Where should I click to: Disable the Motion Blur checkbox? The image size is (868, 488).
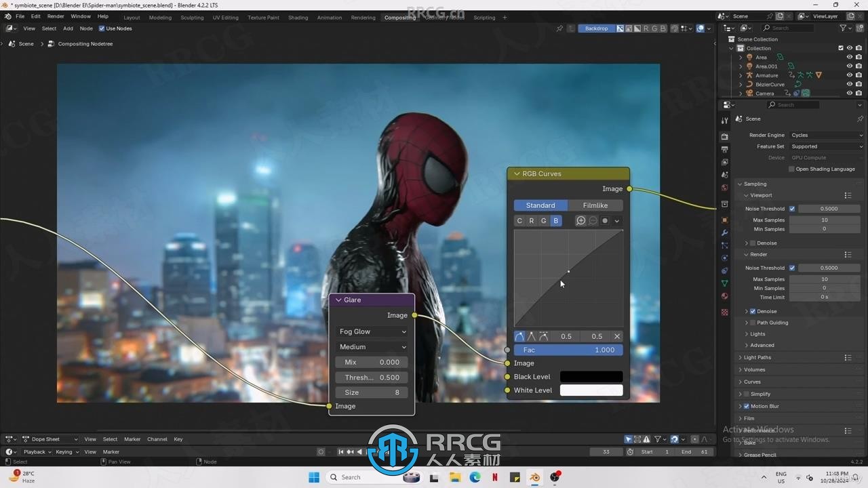click(x=747, y=406)
